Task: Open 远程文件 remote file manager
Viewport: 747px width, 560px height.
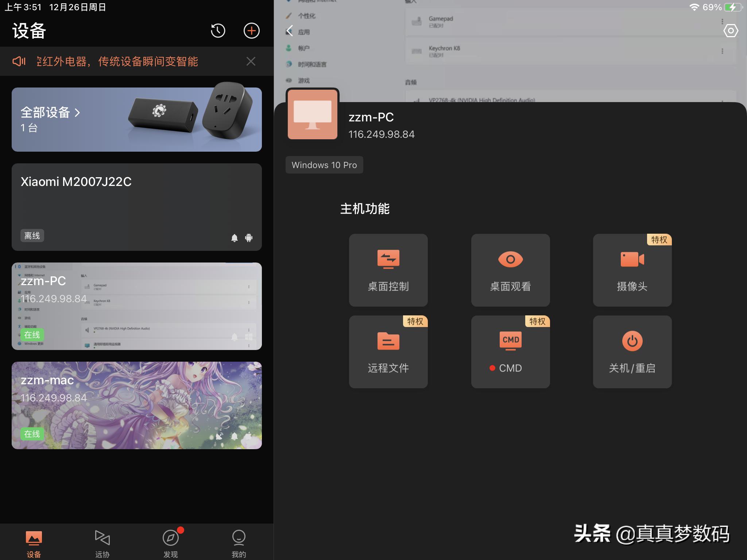Action: tap(388, 351)
